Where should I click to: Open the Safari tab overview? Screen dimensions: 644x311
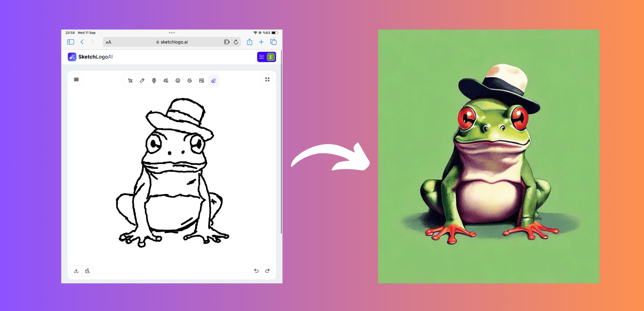273,42
